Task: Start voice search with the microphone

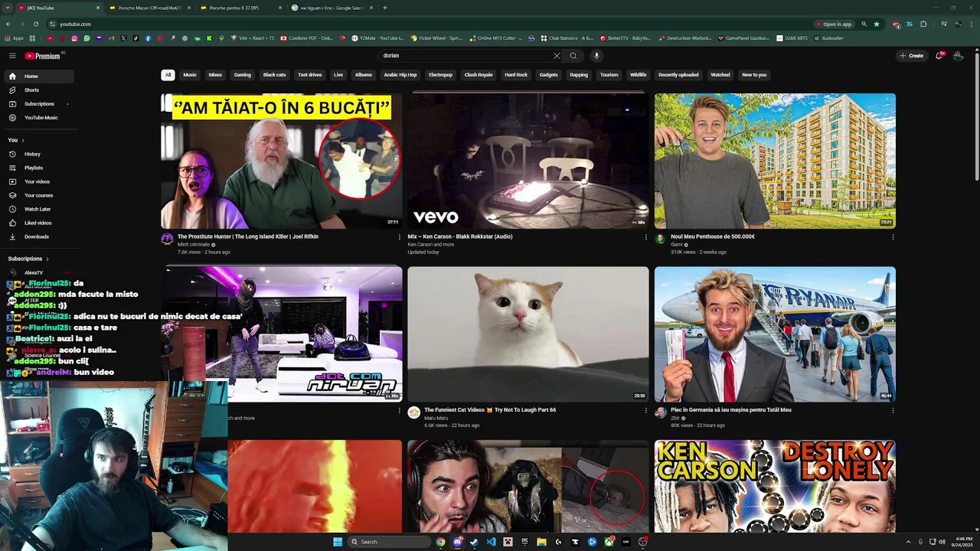Action: (x=596, y=56)
